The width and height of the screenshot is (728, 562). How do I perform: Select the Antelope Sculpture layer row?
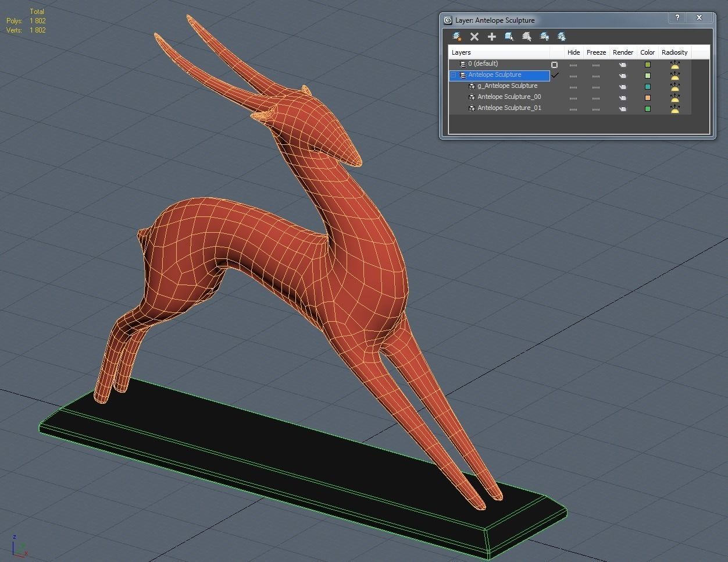499,75
